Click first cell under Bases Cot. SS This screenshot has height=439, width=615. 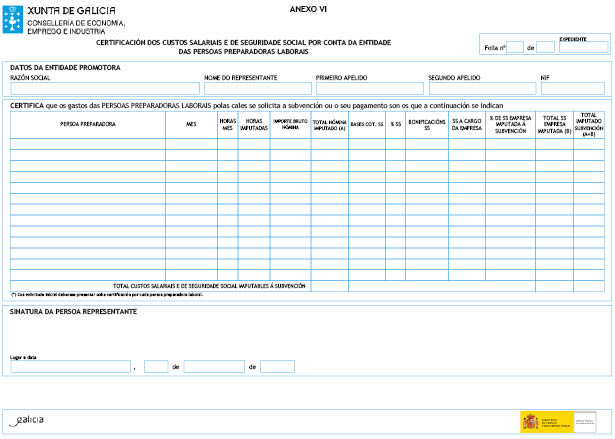click(366, 144)
